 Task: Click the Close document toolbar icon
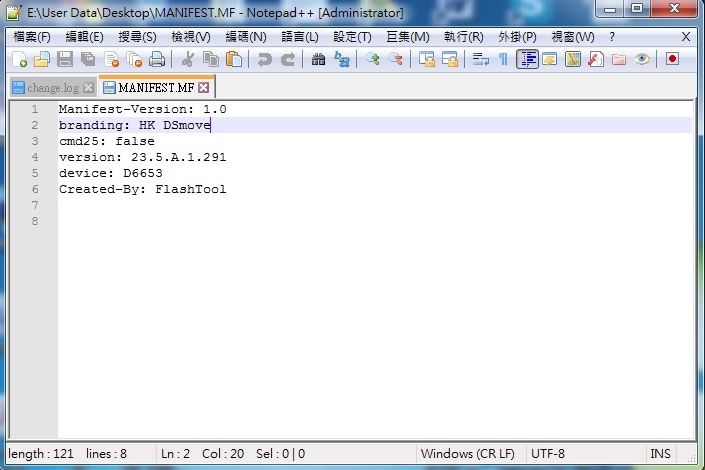[x=111, y=59]
